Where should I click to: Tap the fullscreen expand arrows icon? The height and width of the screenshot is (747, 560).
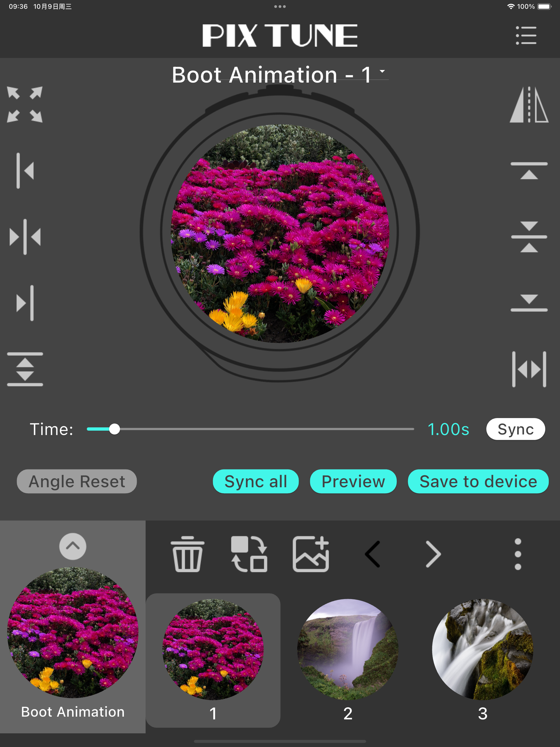25,104
